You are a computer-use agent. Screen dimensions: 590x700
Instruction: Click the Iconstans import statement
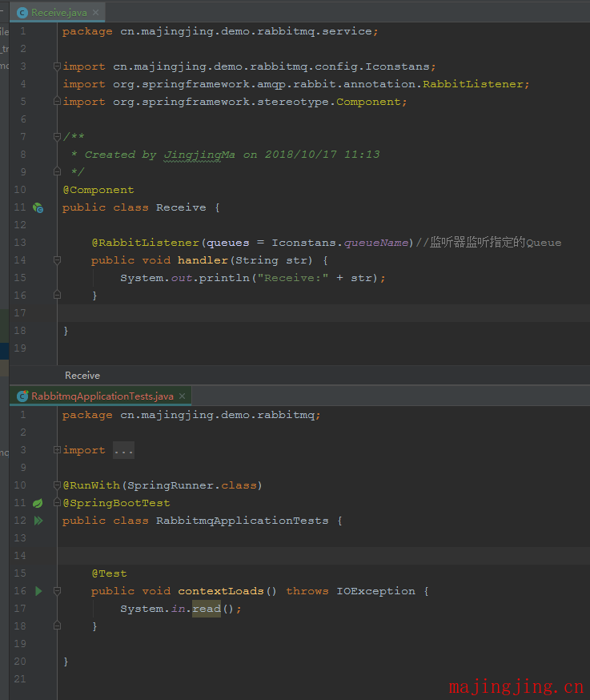pyautogui.click(x=249, y=66)
